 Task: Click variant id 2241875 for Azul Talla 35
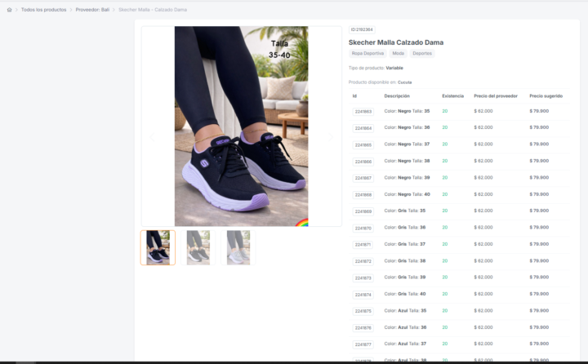pyautogui.click(x=363, y=311)
